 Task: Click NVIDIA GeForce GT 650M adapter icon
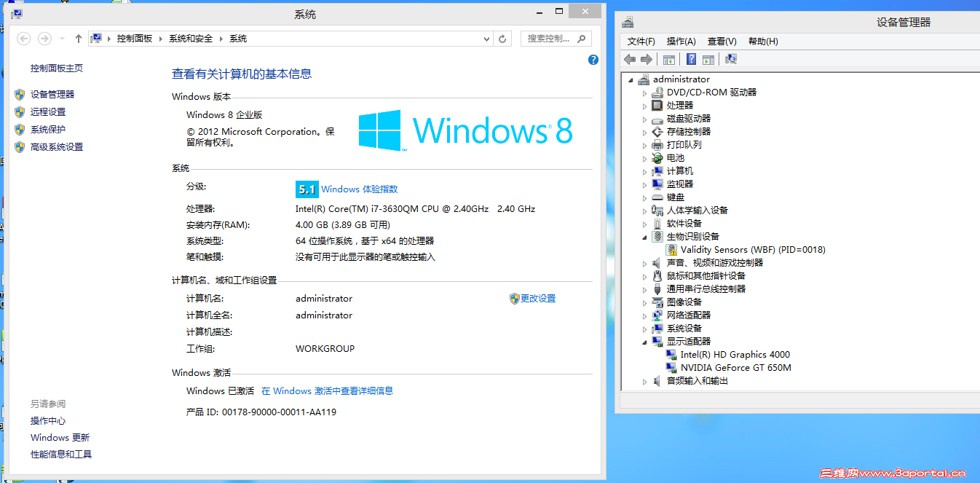pos(671,368)
